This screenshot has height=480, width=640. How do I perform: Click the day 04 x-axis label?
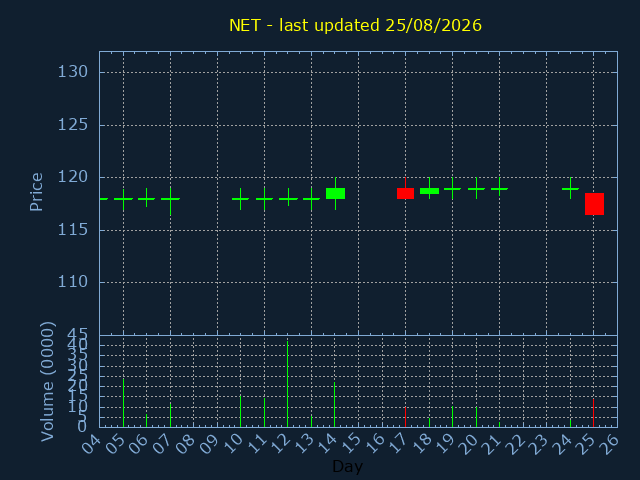pos(91,443)
